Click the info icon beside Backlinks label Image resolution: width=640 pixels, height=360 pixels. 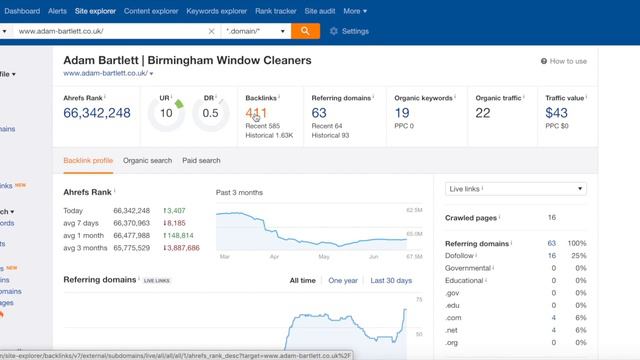[x=279, y=97]
